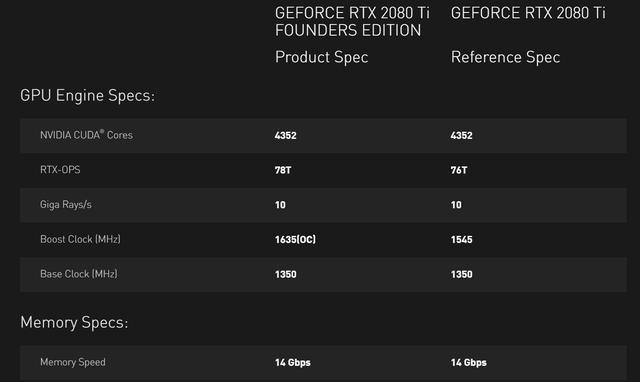Select the Memory Specs section heading
Screen dimensions: 640x382
(74, 322)
